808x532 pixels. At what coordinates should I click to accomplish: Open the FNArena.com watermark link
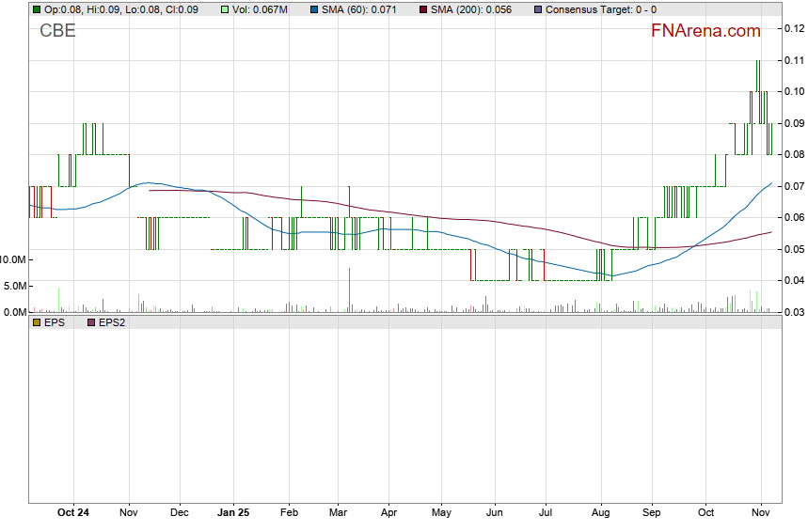[x=705, y=31]
